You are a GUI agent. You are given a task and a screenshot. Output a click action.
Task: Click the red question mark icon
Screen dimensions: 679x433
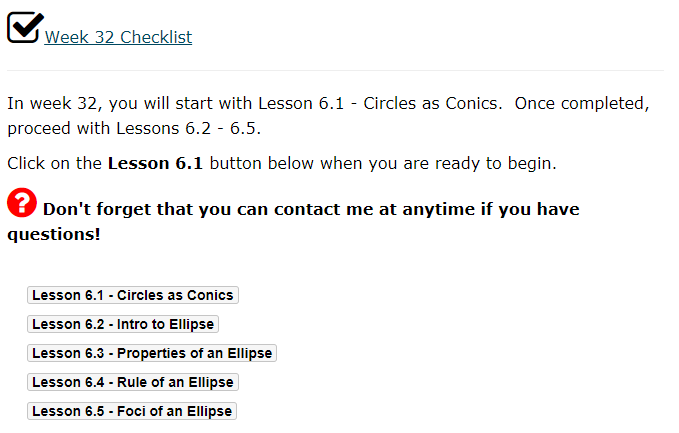pos(22,202)
